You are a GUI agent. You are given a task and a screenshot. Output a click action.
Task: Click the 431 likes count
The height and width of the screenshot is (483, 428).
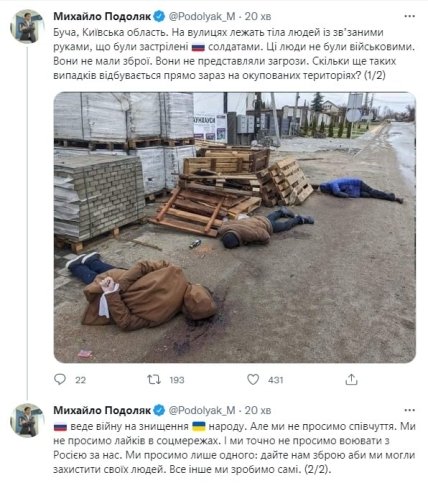tap(275, 380)
